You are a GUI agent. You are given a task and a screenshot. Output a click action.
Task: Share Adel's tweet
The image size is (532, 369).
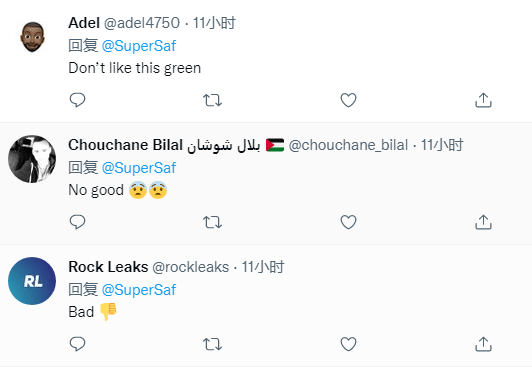point(483,100)
